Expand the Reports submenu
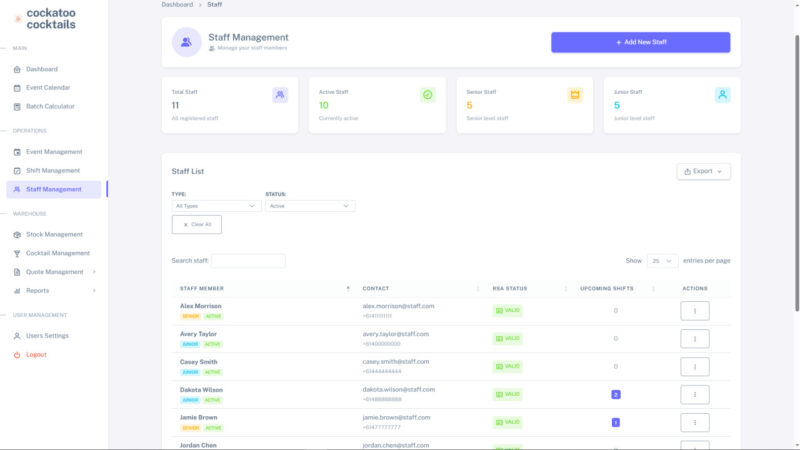 [x=94, y=291]
